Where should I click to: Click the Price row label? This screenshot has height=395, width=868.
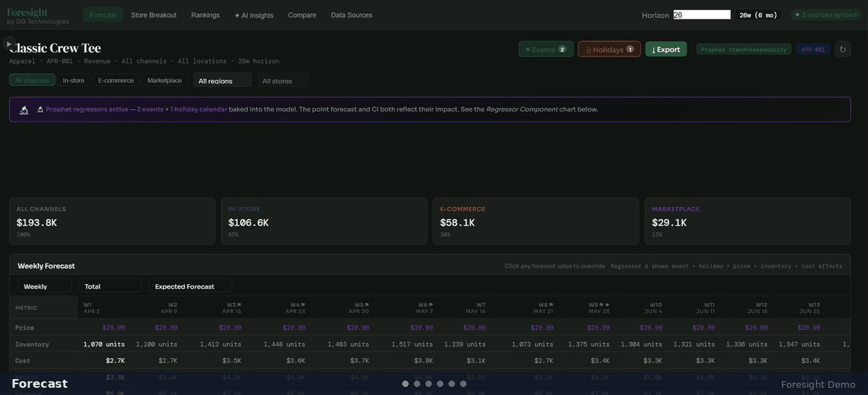click(x=25, y=328)
